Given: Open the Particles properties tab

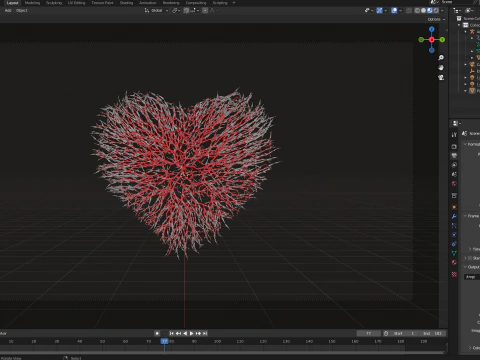Looking at the screenshot, I should pyautogui.click(x=454, y=226).
